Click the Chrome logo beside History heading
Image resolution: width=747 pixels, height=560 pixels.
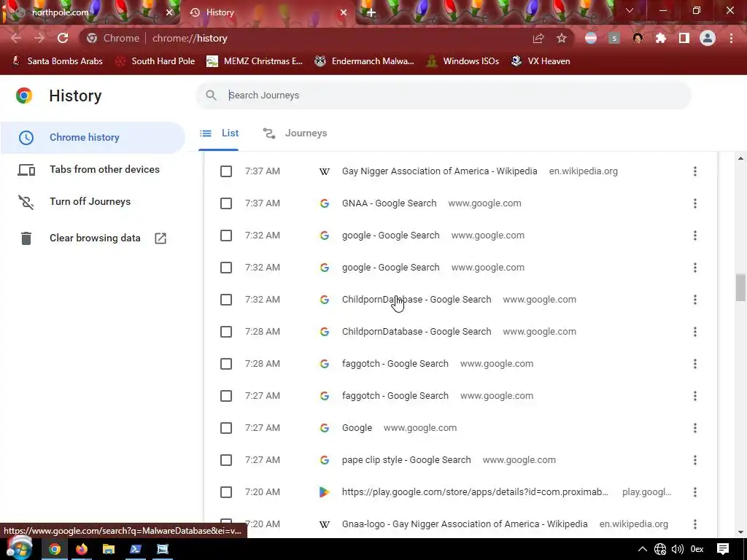pyautogui.click(x=24, y=96)
